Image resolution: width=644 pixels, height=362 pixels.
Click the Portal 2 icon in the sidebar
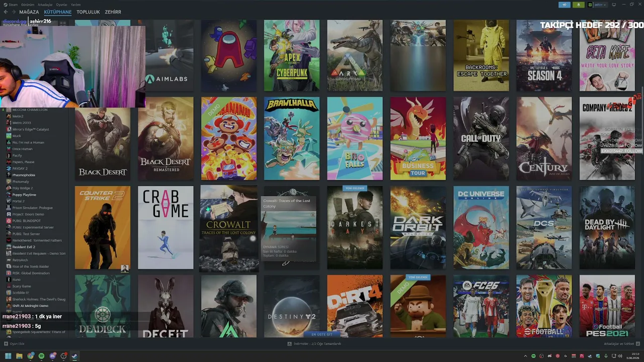tap(9, 201)
